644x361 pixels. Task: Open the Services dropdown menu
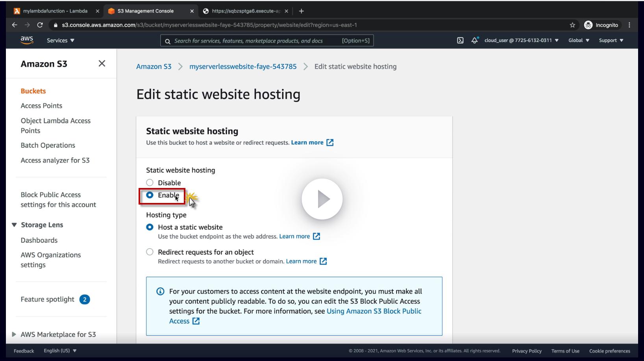pyautogui.click(x=61, y=40)
